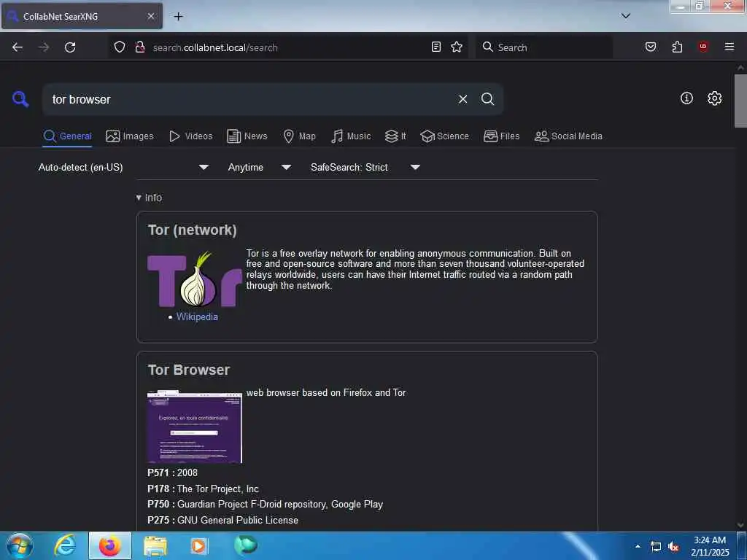Viewport: 747px width, 560px height.
Task: Click the green globe taskbar app
Action: [x=245, y=545]
